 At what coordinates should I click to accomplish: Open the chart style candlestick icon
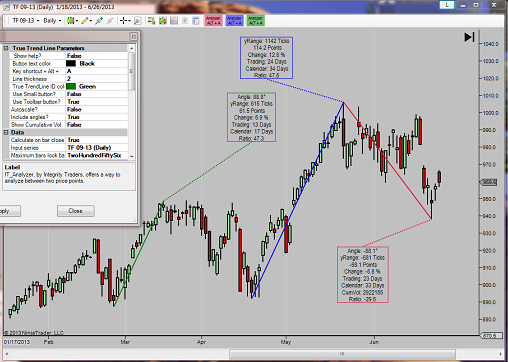tap(70, 21)
